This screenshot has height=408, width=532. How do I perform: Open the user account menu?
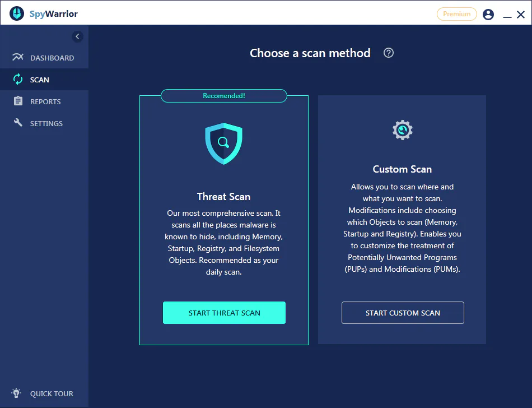click(488, 14)
